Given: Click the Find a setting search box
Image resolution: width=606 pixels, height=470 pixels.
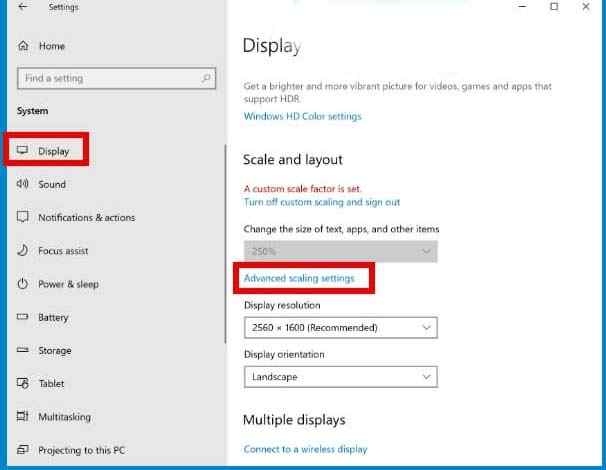Looking at the screenshot, I should pyautogui.click(x=116, y=78).
